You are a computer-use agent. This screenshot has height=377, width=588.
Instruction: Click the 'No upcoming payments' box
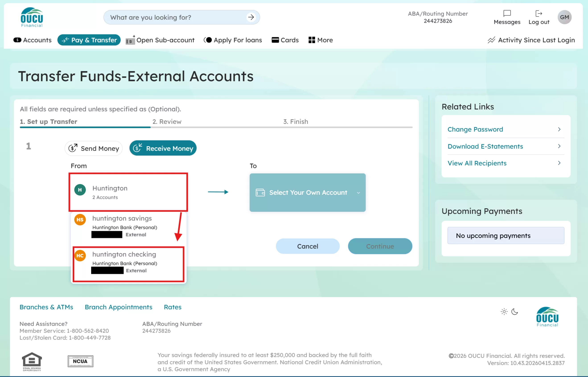click(506, 236)
